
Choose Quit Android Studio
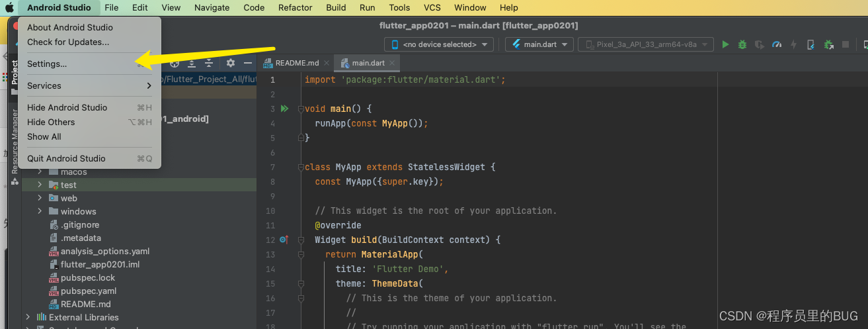click(x=89, y=158)
